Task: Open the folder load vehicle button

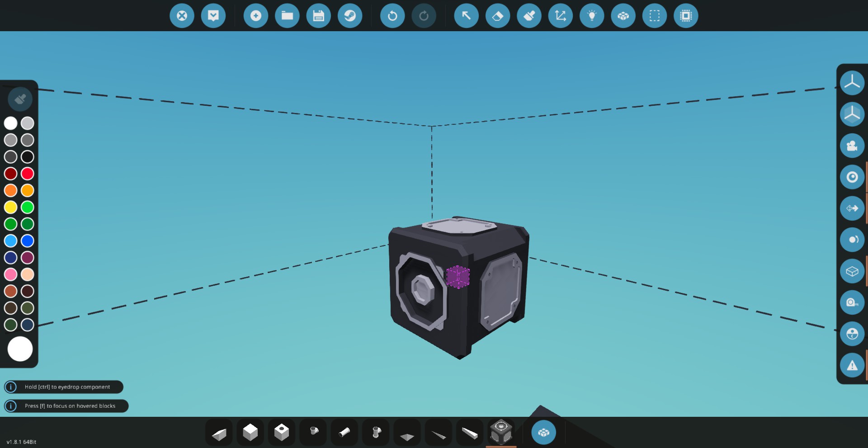Action: pos(287,16)
